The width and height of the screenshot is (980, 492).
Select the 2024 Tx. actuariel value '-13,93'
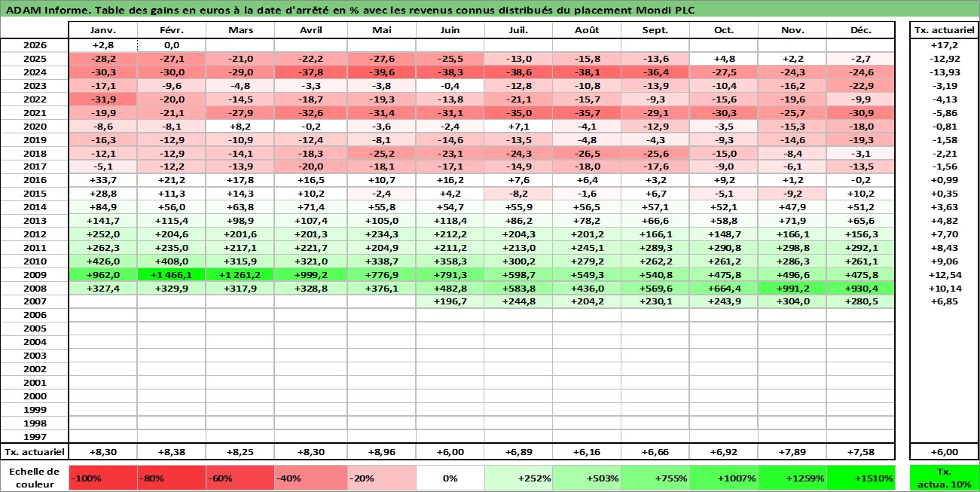pos(945,72)
